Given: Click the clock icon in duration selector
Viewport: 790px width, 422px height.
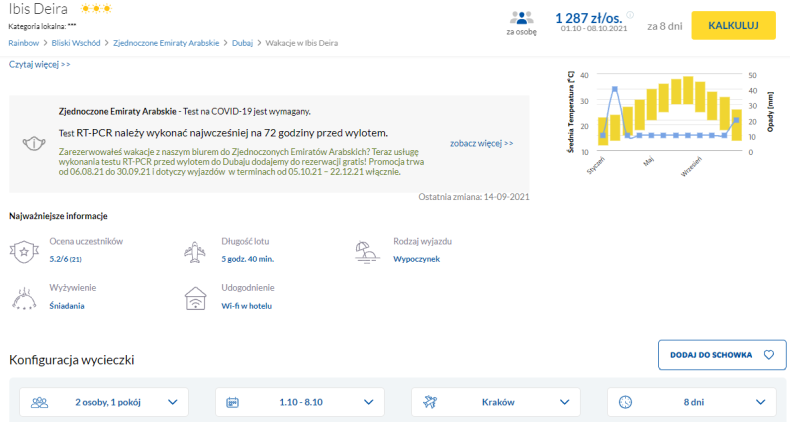Looking at the screenshot, I should 625,402.
